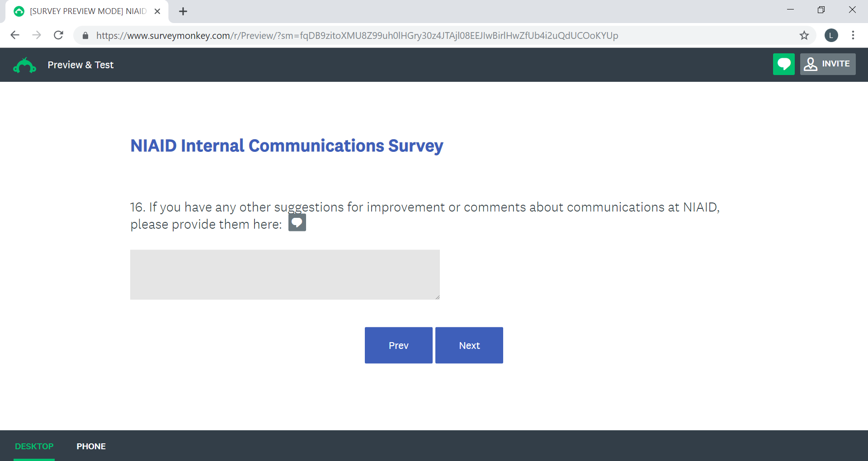Screen dimensions: 868x461
Task: Open a new browser tab
Action: coord(183,11)
